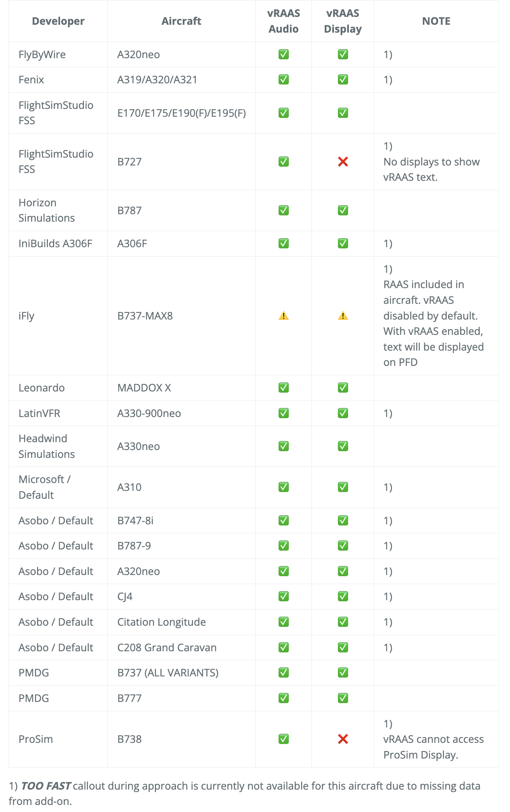This screenshot has width=510, height=812.
Task: Click the Aircraft column header
Action: pos(181,21)
